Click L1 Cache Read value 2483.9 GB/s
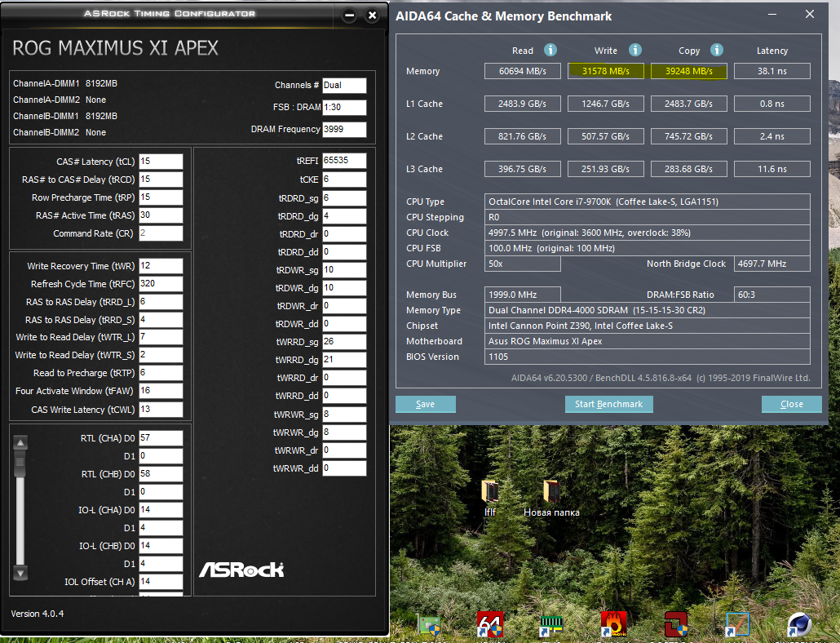The width and height of the screenshot is (840, 643). [x=522, y=104]
